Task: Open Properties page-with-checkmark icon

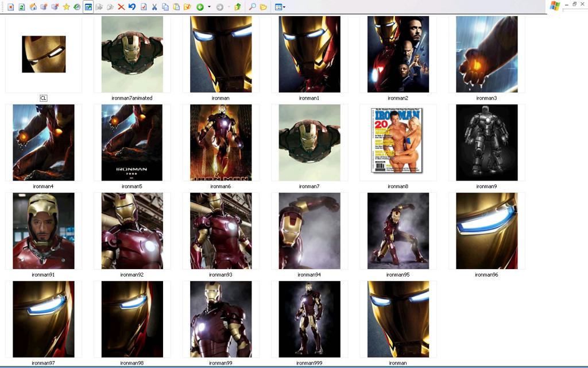Action: point(143,7)
